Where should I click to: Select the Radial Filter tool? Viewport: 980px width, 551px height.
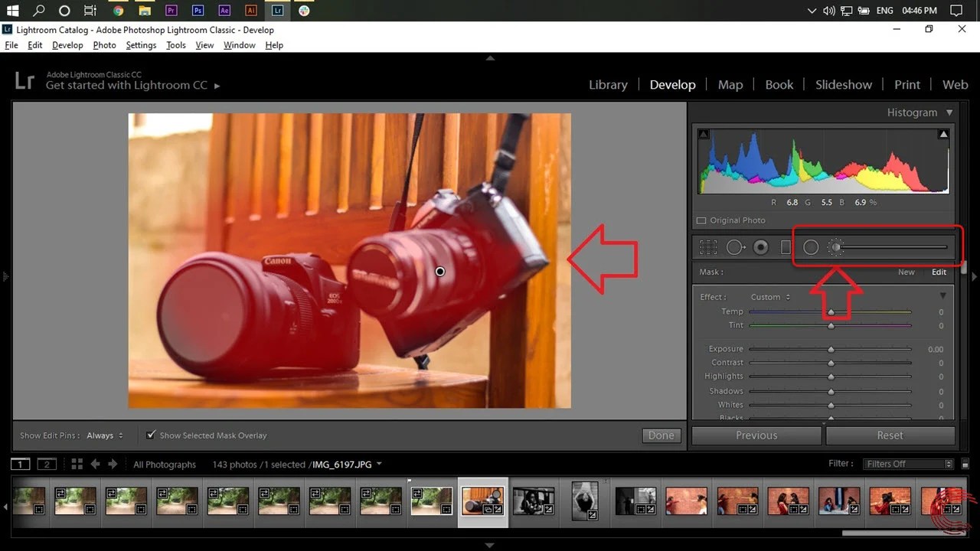pos(811,247)
